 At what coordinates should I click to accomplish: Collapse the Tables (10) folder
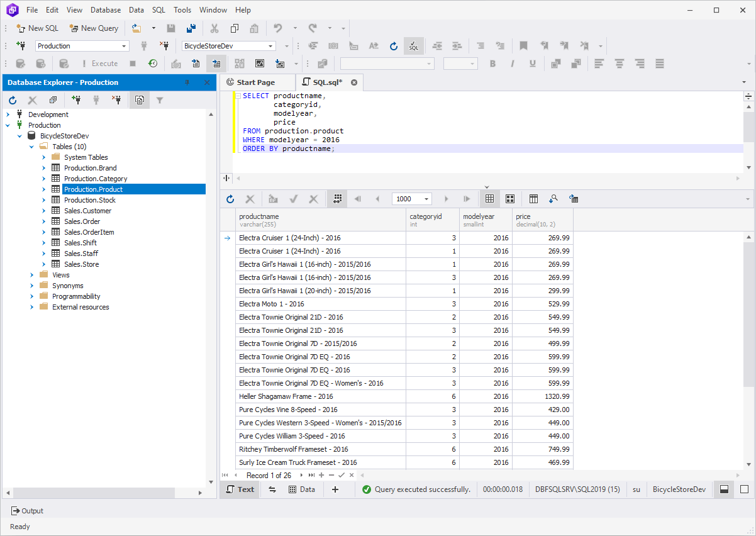(32, 147)
